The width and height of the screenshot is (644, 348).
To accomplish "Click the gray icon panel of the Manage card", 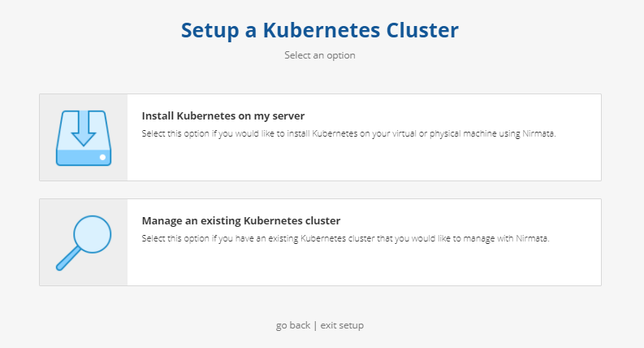I will [x=84, y=242].
